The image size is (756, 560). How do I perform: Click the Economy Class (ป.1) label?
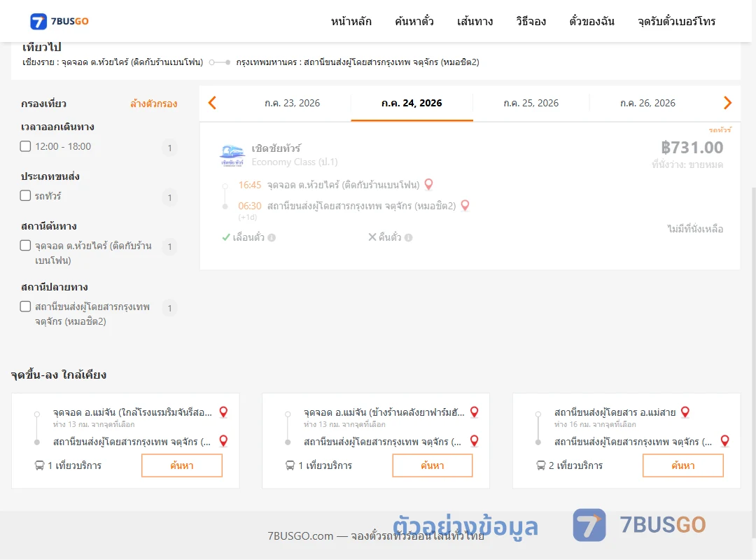295,162
